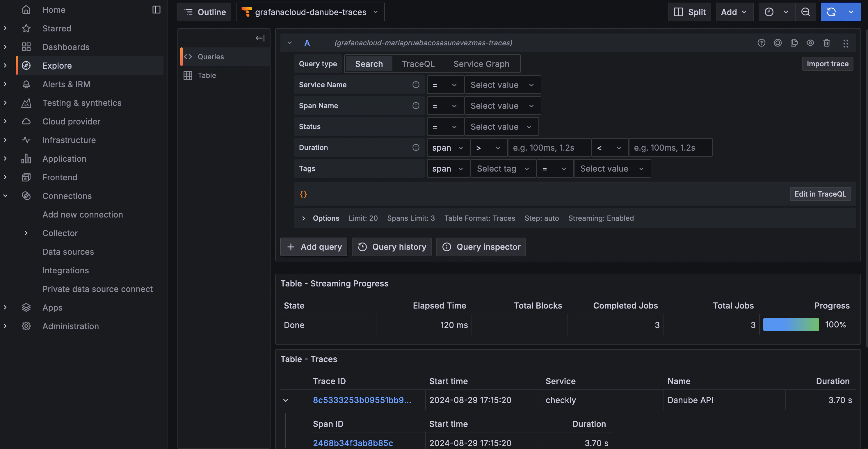Open the query help icon
This screenshot has height=449, width=868.
[761, 43]
